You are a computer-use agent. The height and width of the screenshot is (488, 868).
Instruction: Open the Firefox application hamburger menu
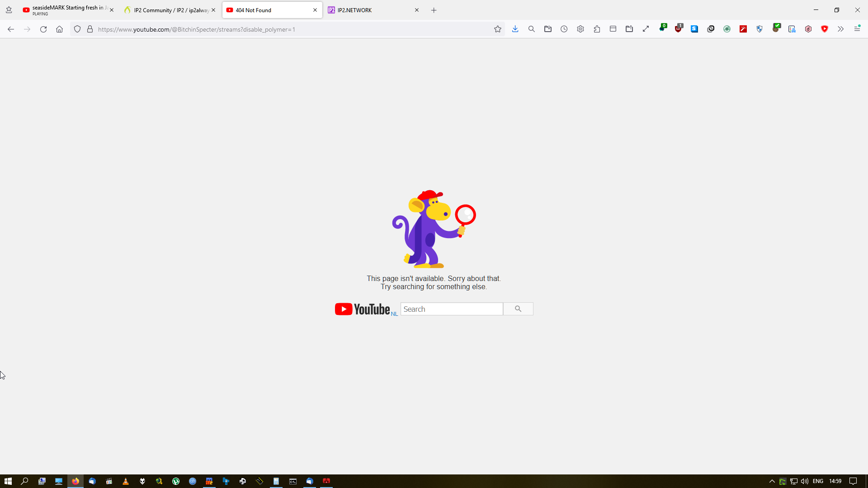click(857, 29)
